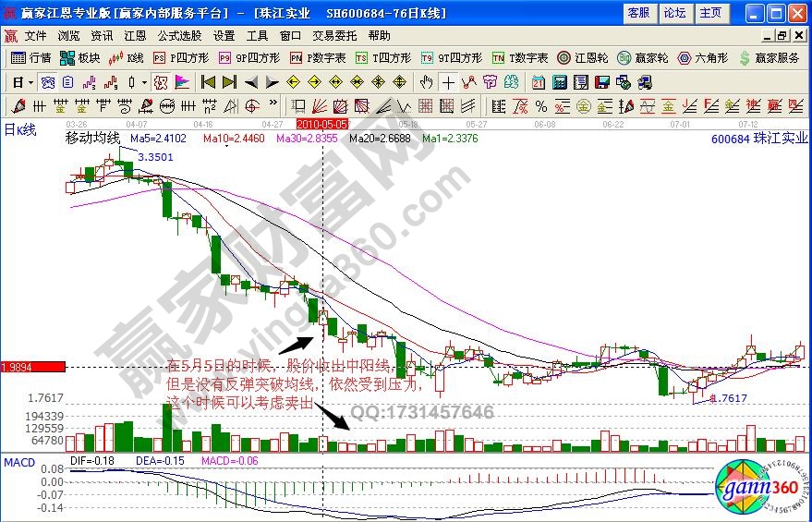Expand the 日 period dropdown arrow

[30, 81]
